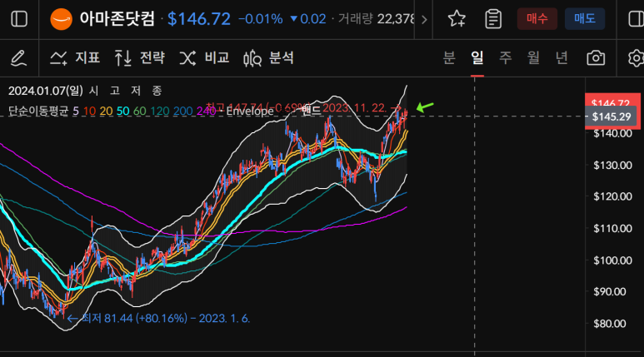Image resolution: width=644 pixels, height=357 pixels.
Task: Switch to 주 weekly chart tab
Action: [x=505, y=57]
